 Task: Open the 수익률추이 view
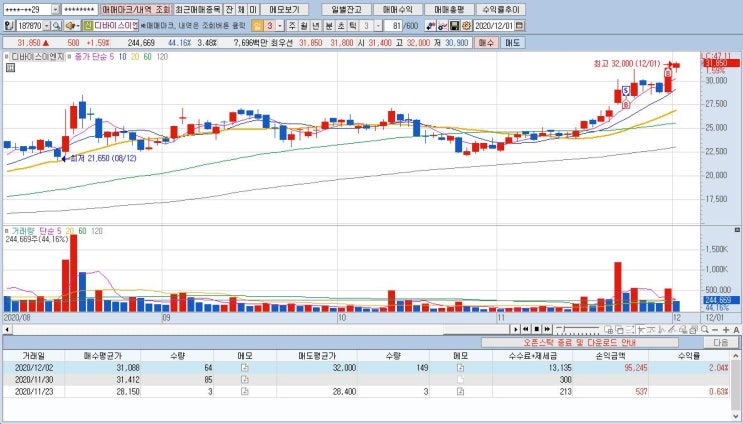500,9
